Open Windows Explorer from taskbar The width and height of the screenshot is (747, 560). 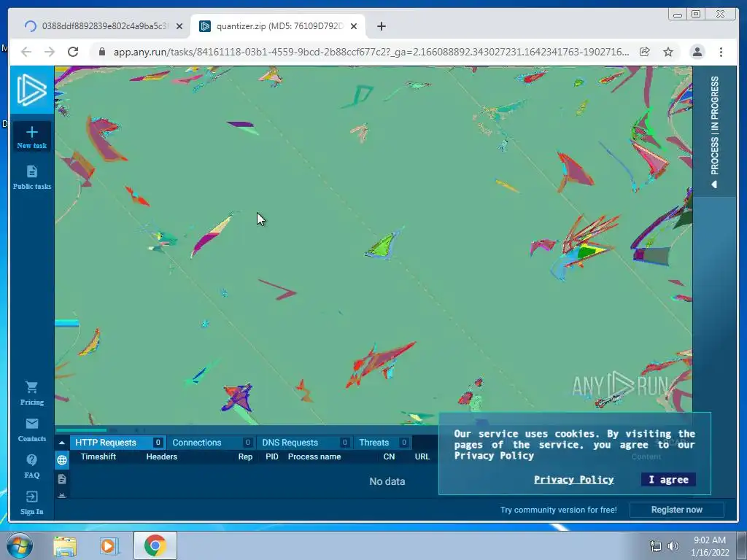(65, 545)
